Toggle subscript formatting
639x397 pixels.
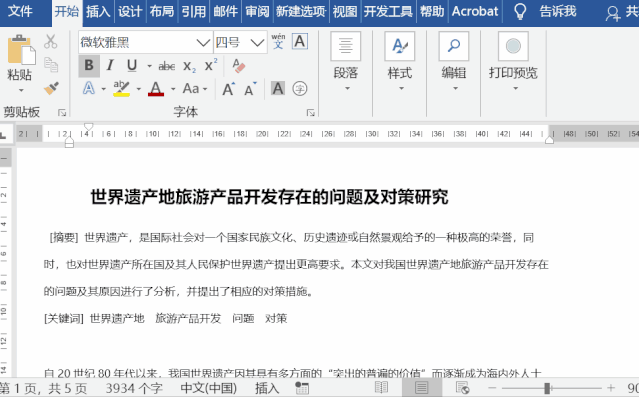pyautogui.click(x=189, y=66)
